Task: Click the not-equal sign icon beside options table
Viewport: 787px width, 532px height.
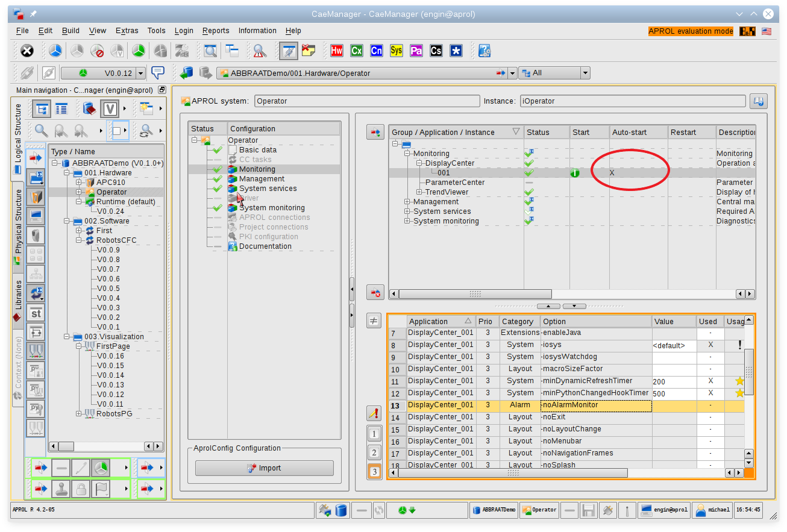Action: click(x=374, y=321)
